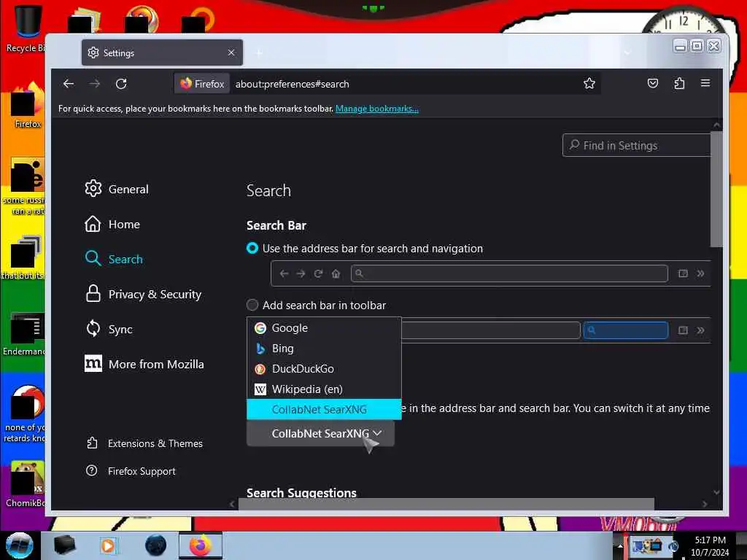This screenshot has height=560, width=747.
Task: Click the vertical scrollbar thumb in settings
Action: pos(716,189)
